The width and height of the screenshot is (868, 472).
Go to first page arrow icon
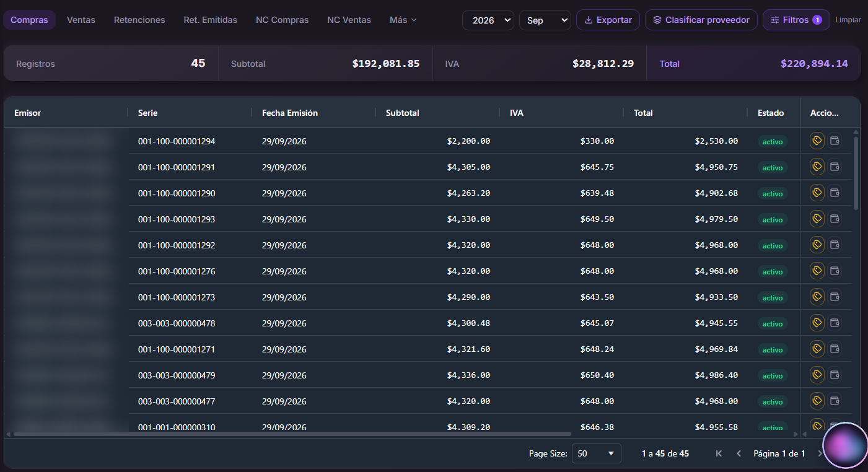(719, 453)
